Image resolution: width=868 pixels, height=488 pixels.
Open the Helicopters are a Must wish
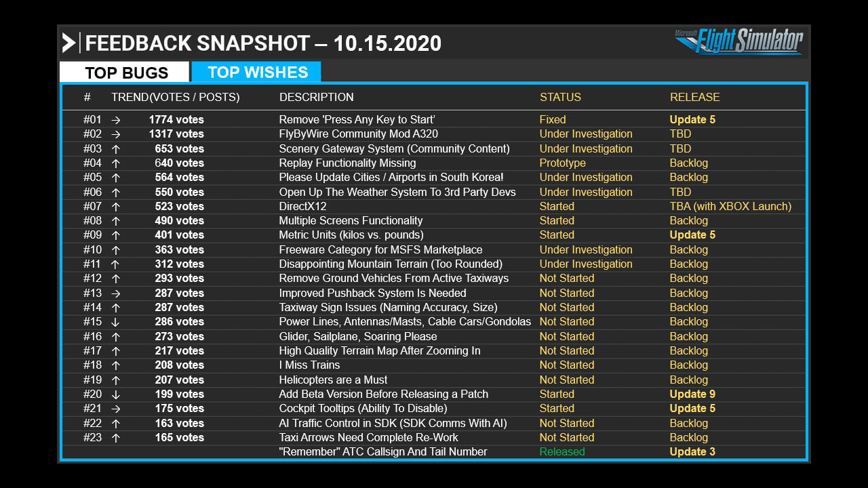coord(333,380)
